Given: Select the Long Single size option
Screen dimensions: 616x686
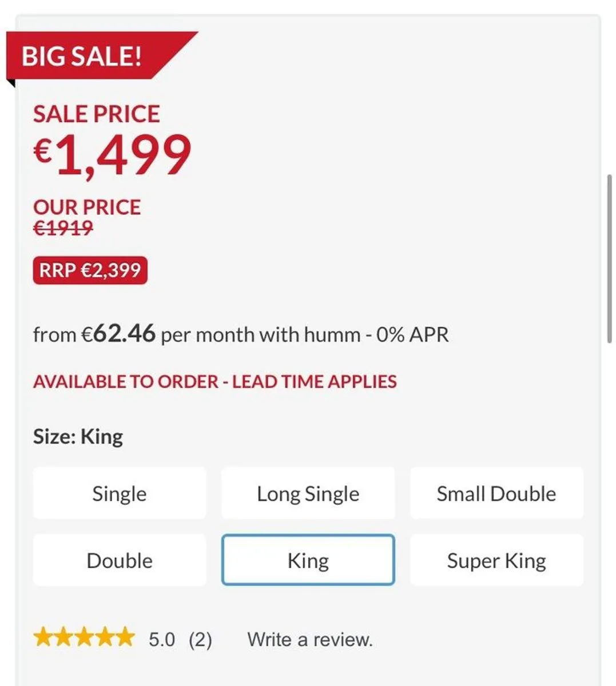Looking at the screenshot, I should 308,493.
